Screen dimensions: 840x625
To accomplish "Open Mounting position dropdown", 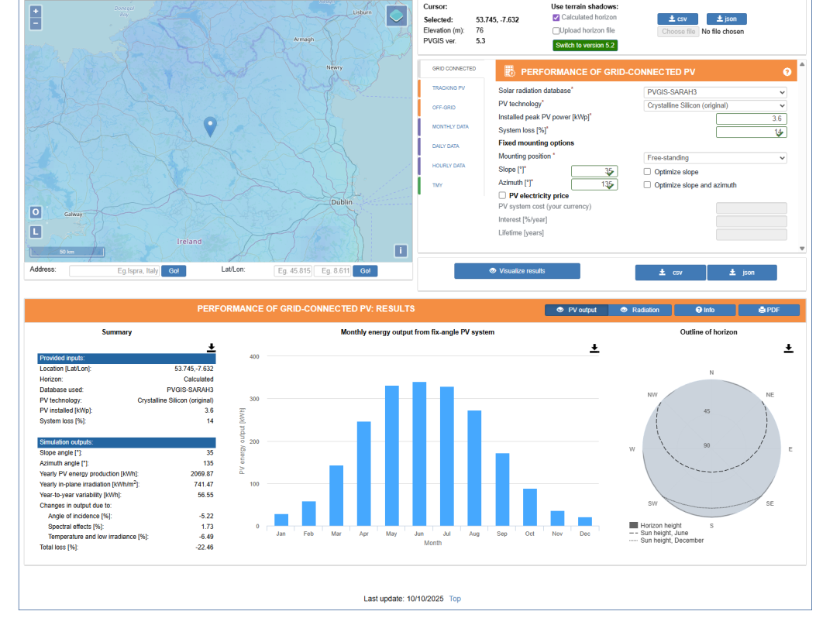I will (715, 158).
